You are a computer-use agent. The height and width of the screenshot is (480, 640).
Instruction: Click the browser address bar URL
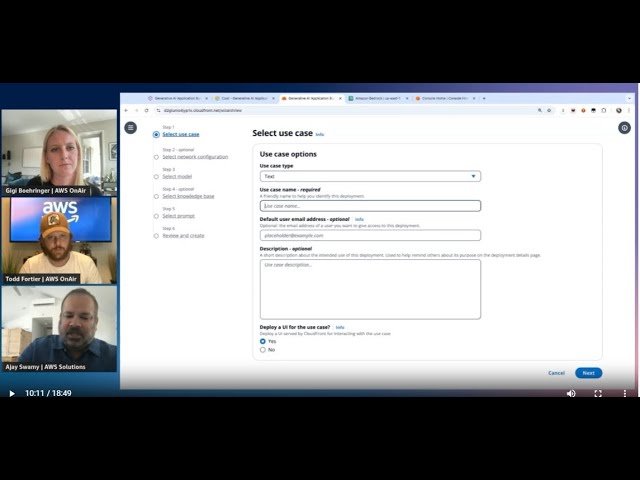[x=203, y=111]
